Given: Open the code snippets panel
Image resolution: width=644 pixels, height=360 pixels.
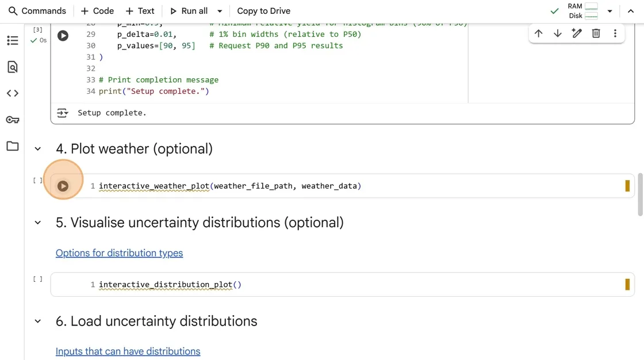Looking at the screenshot, I should pyautogui.click(x=12, y=93).
